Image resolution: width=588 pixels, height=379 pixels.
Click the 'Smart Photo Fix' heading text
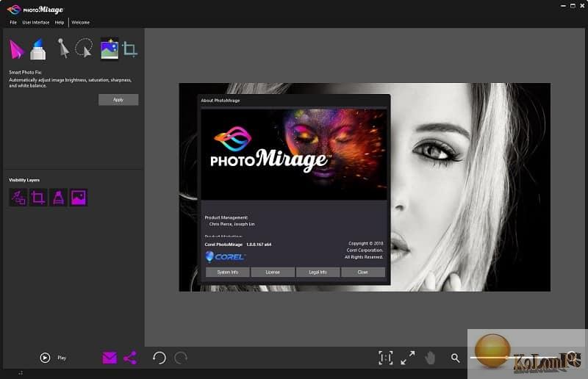point(25,73)
